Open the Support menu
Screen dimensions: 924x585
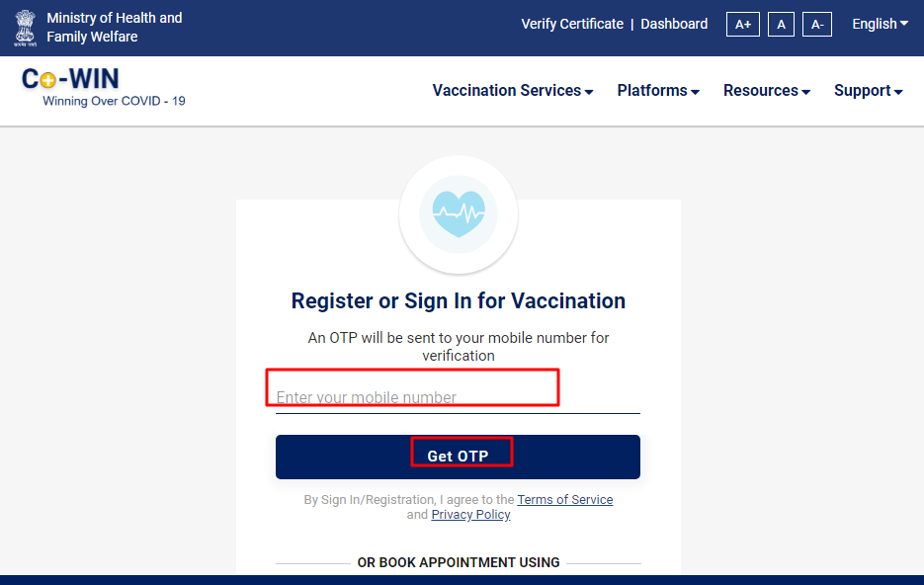pos(868,91)
